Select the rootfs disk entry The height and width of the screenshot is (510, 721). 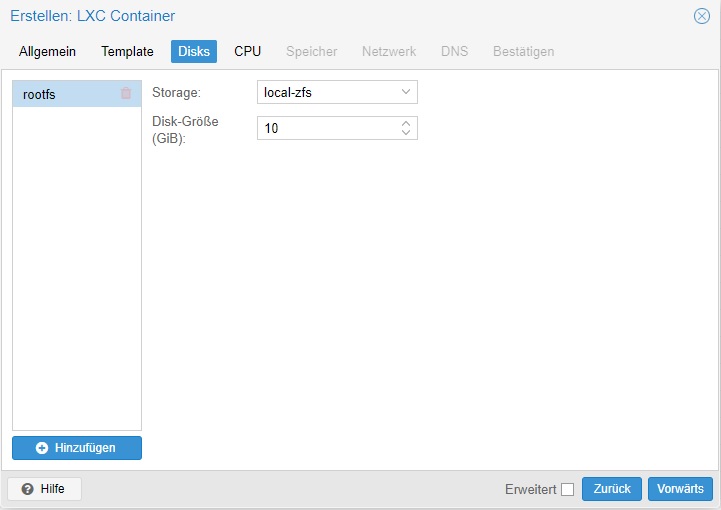77,94
